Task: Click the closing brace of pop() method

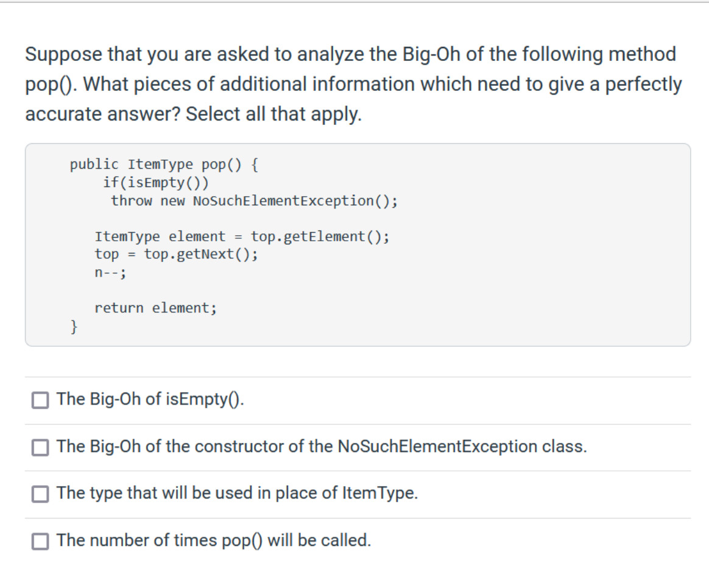Action: click(74, 326)
